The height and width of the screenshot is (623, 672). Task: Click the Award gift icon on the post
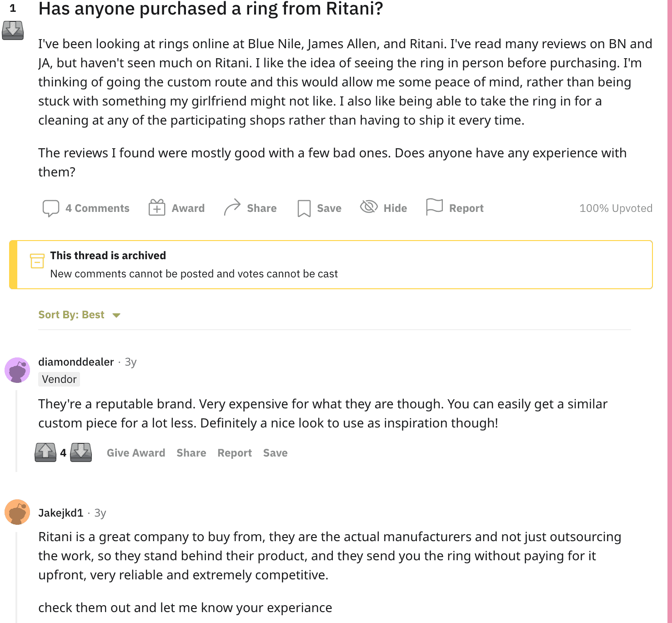pos(157,207)
